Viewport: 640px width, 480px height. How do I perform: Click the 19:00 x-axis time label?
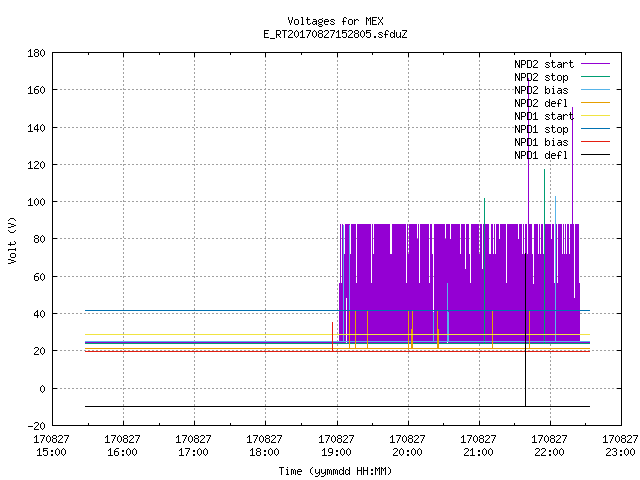click(x=336, y=452)
